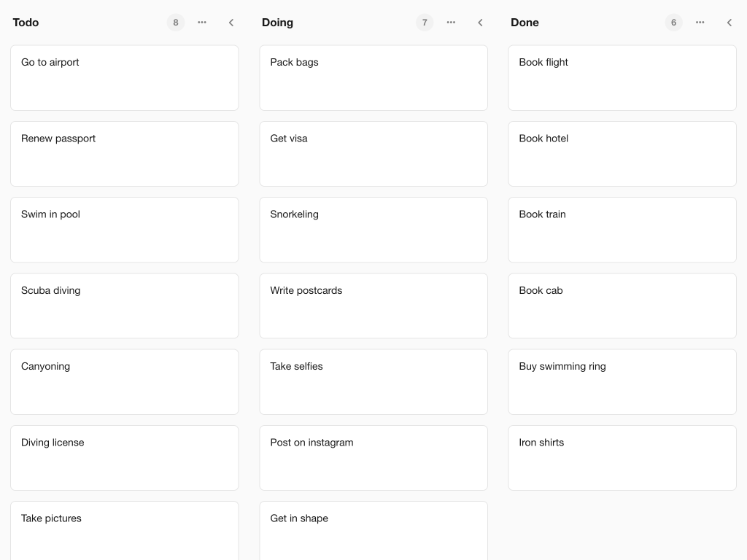747x560 pixels.
Task: Open the Todo column options ellipsis menu
Action: [x=202, y=23]
